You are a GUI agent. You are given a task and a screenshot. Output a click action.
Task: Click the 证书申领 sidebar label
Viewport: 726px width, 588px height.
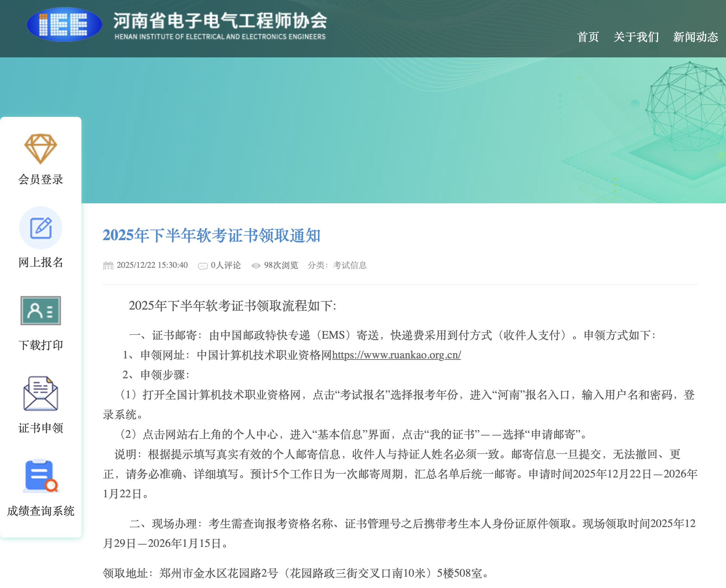41,428
